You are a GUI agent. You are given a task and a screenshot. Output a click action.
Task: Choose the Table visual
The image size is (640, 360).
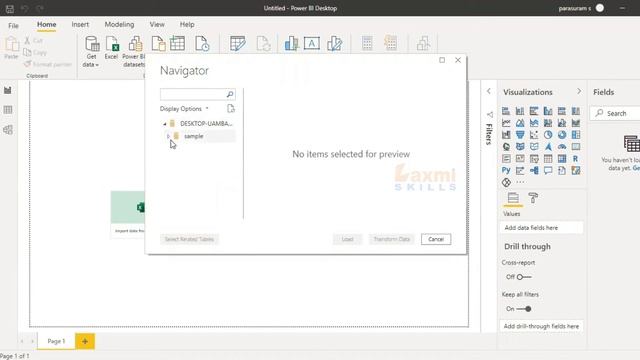point(548,159)
